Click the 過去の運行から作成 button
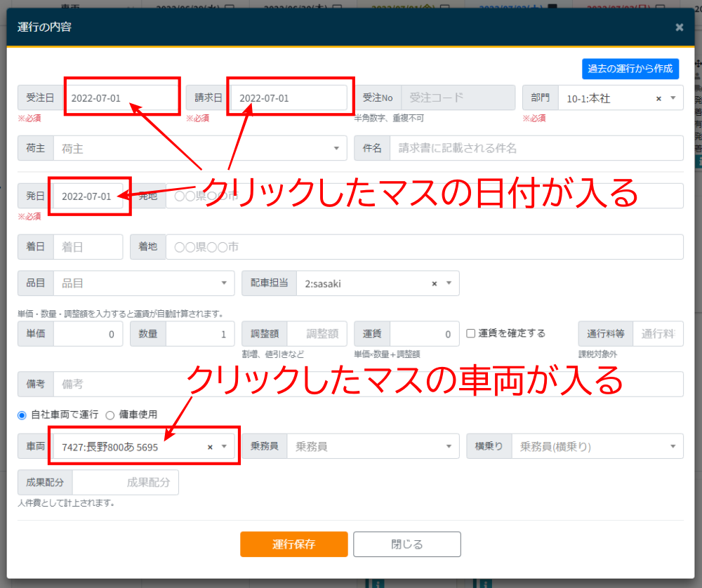This screenshot has height=588, width=702. click(630, 69)
